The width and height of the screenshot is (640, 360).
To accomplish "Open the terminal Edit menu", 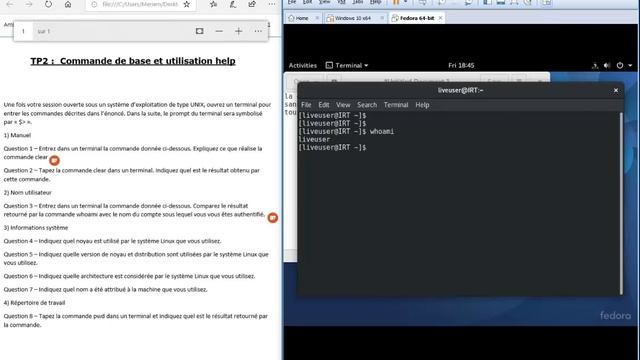I will [x=324, y=105].
